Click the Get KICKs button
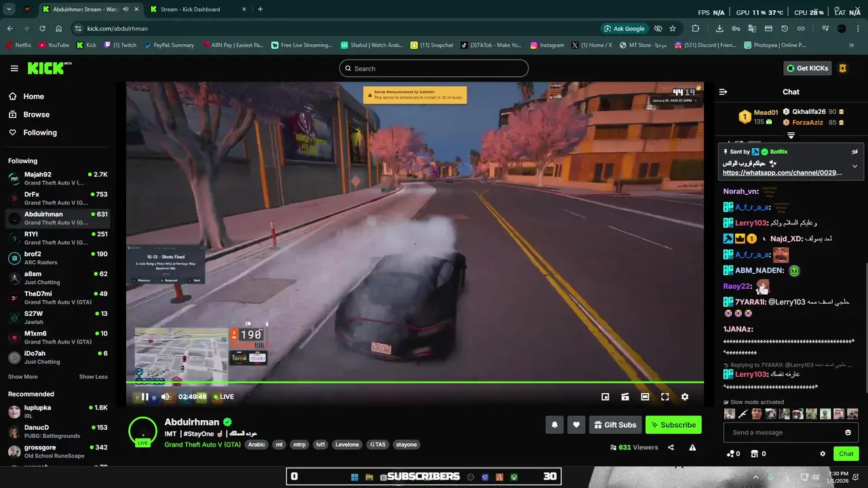This screenshot has height=488, width=868. tap(807, 68)
